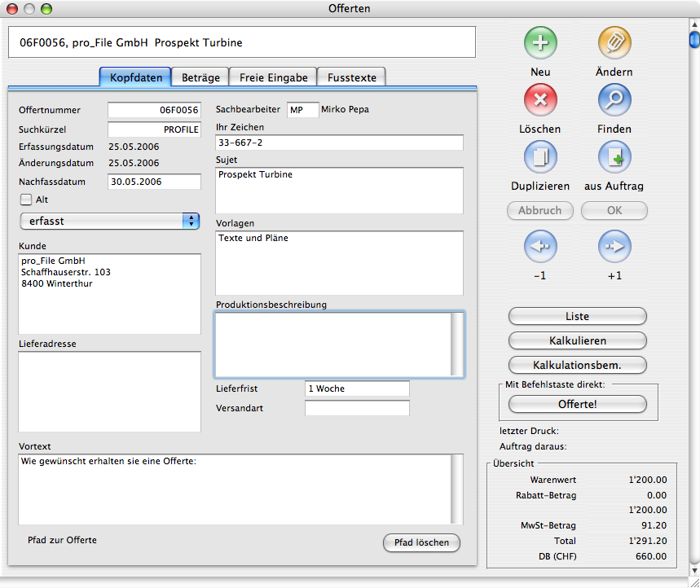Open the erfasst status dropdown
Viewport: 700px width, 588px height.
[109, 221]
